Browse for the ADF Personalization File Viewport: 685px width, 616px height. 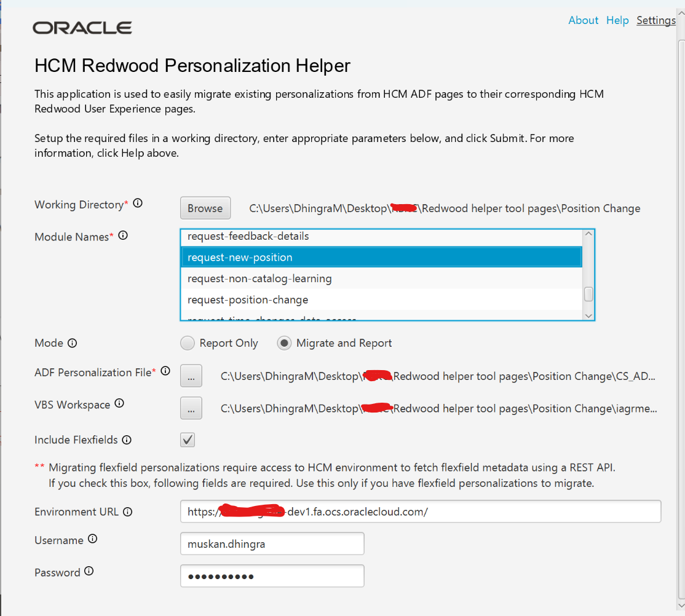click(191, 376)
